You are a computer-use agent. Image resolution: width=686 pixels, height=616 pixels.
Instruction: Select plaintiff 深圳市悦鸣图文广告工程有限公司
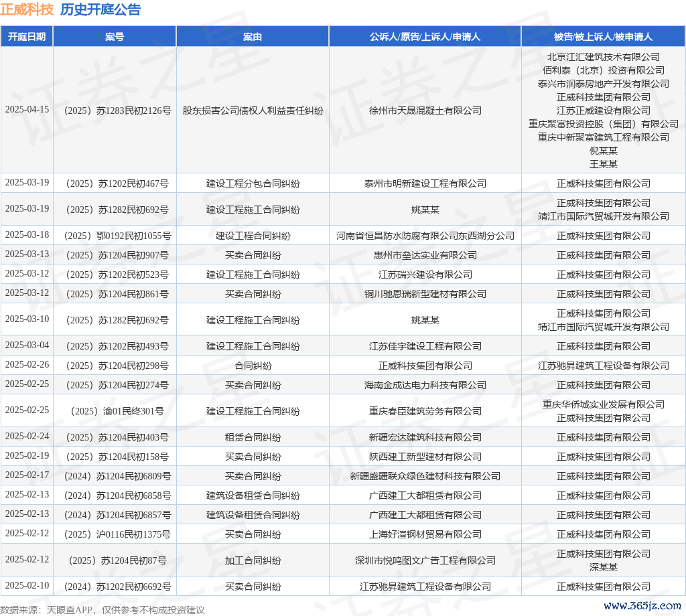[x=425, y=561]
